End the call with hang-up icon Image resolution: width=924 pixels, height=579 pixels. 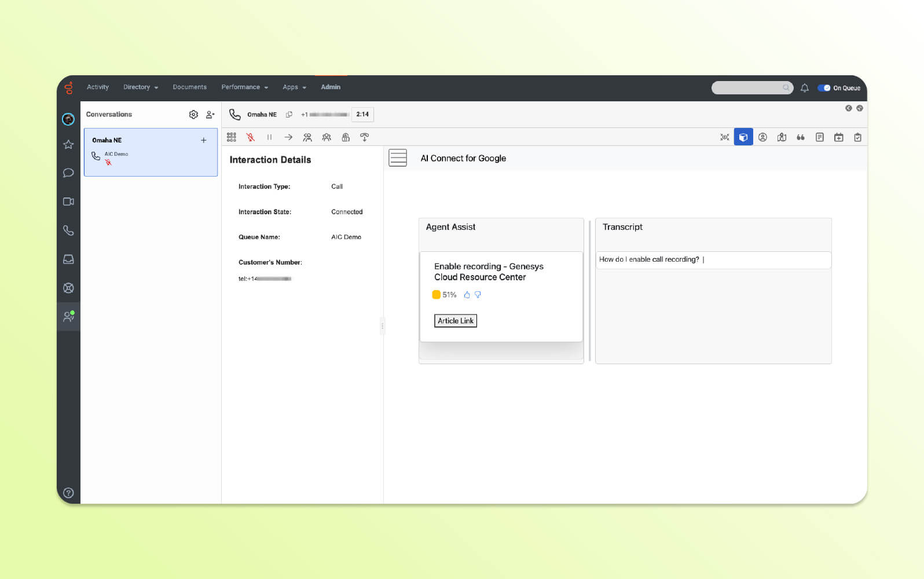click(364, 137)
